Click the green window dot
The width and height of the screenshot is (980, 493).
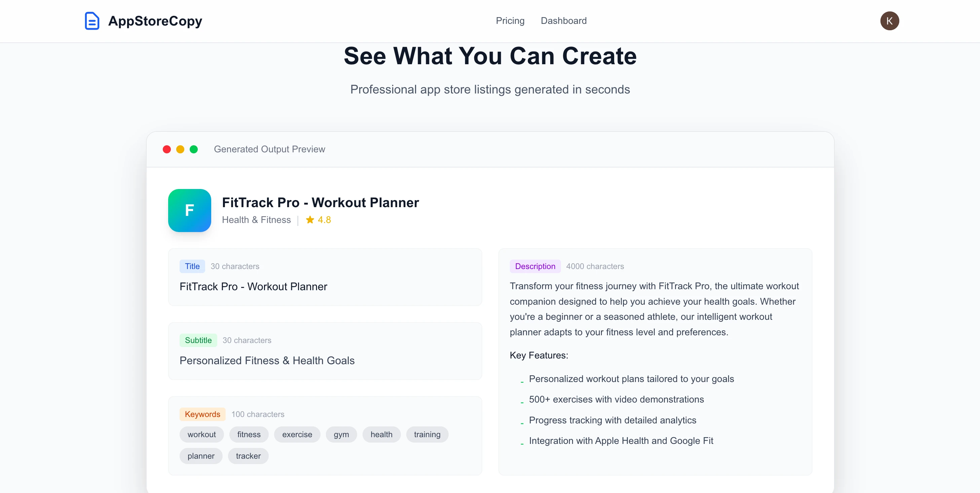(194, 150)
